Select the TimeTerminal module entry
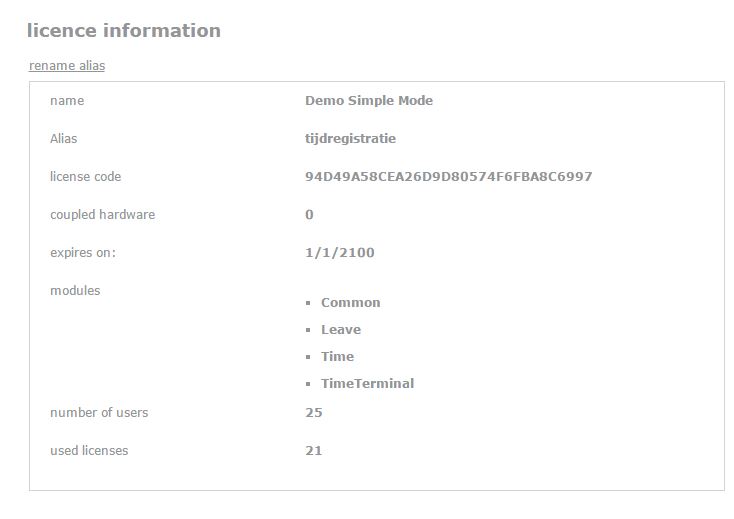The height and width of the screenshot is (519, 734). point(367,384)
